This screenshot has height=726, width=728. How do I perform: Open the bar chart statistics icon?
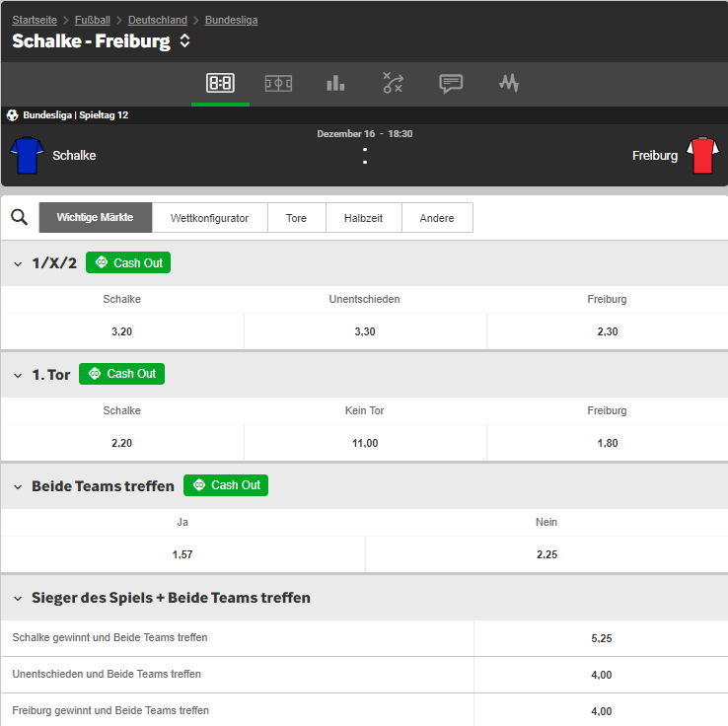point(335,84)
